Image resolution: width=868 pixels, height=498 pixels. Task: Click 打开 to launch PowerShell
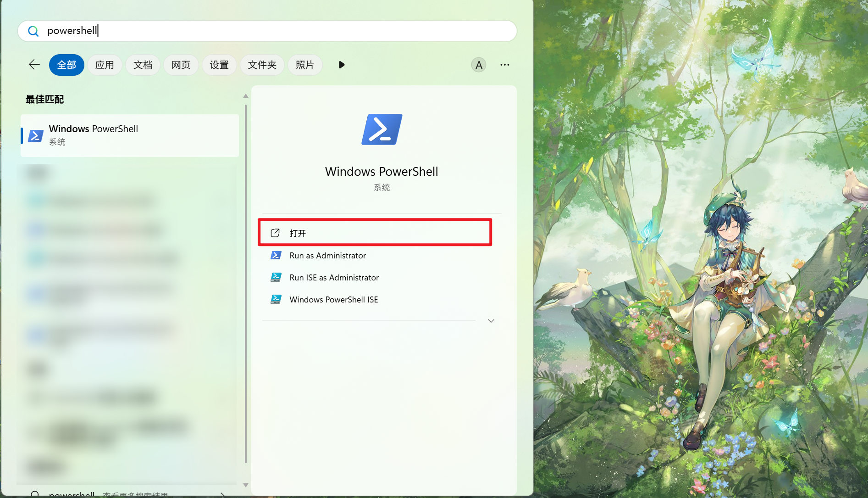[x=375, y=233]
